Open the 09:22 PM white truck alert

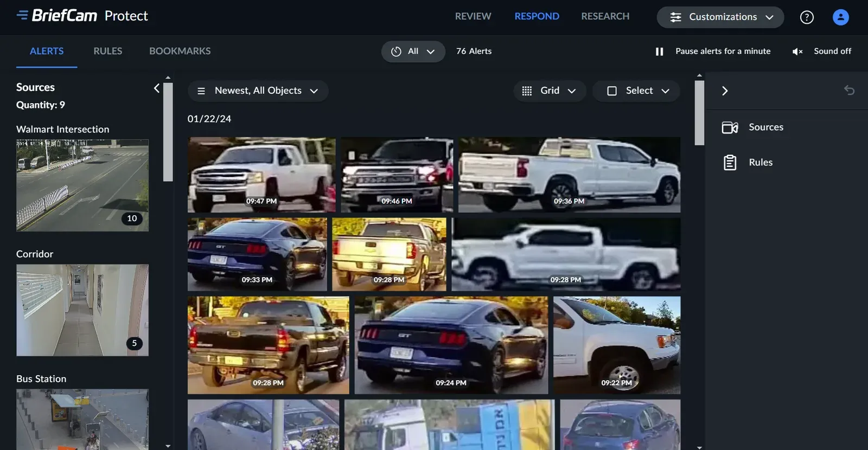tap(617, 345)
